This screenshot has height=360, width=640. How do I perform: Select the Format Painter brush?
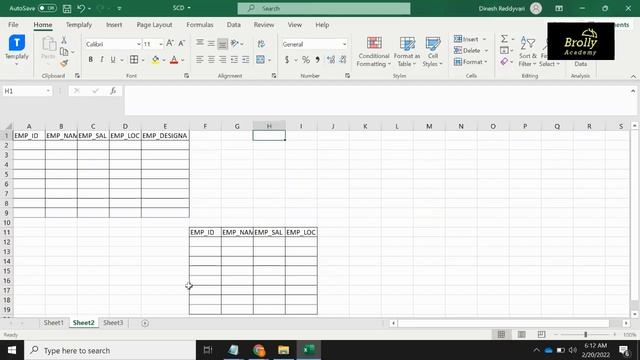[64, 63]
